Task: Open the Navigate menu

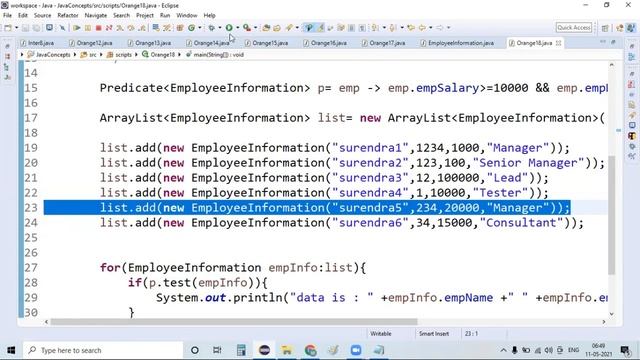Action: [96, 15]
